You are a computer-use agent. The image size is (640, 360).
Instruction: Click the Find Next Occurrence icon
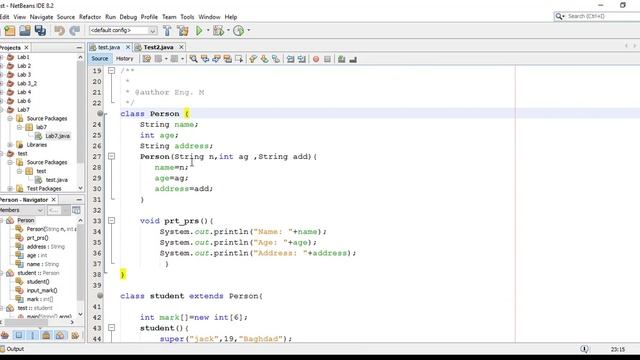click(216, 59)
